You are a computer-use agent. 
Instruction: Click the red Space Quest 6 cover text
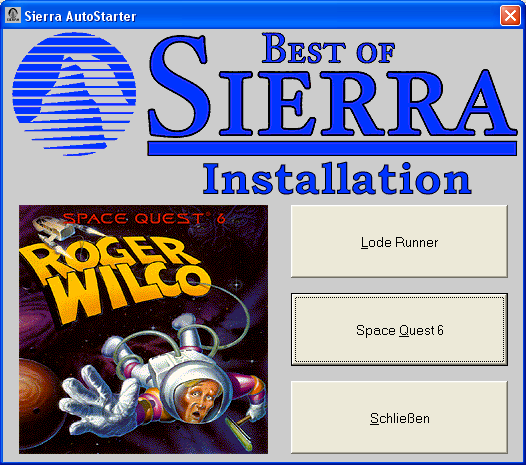[144, 218]
